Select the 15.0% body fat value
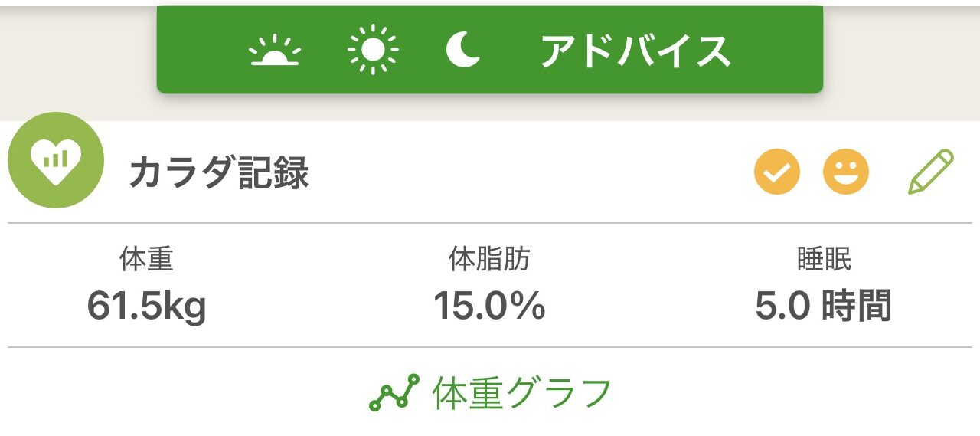980x436 pixels. [x=489, y=307]
